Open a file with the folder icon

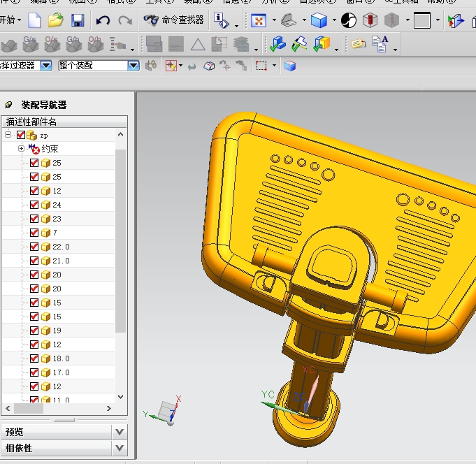point(56,20)
